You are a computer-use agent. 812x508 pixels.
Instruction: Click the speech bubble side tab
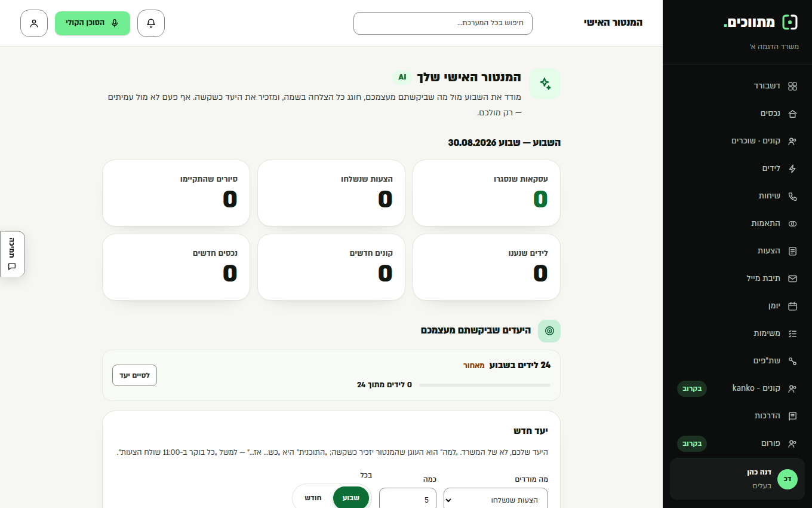(x=12, y=254)
